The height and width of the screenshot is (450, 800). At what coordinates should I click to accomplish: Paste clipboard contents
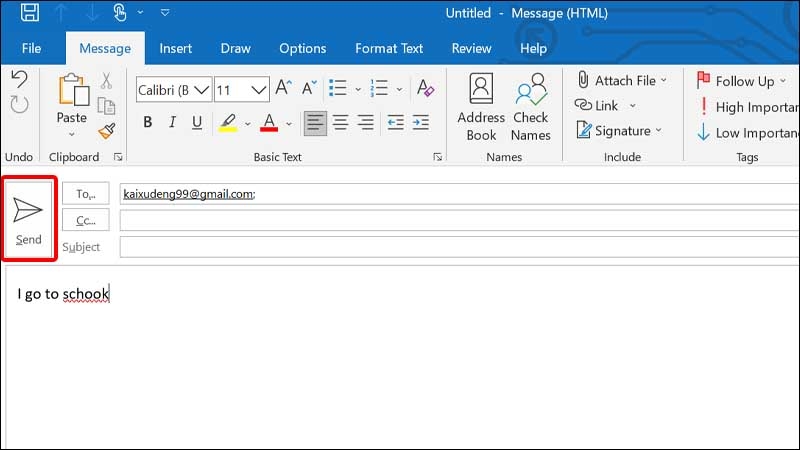(72, 98)
